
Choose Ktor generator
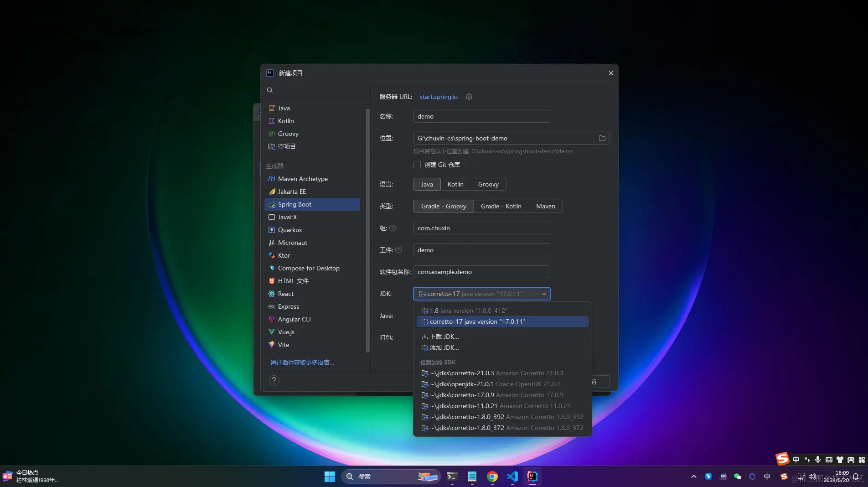tap(312, 255)
